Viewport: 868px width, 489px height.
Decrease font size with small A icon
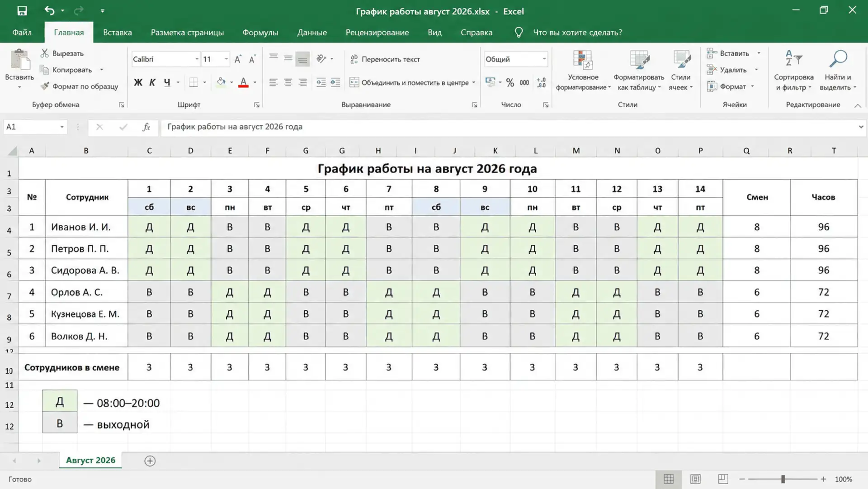(x=252, y=59)
